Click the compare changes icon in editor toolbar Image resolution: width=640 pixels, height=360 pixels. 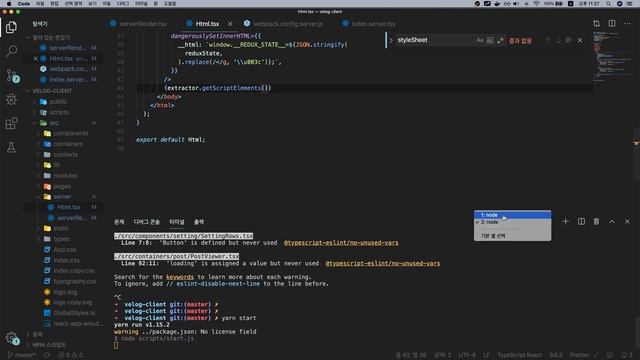(597, 24)
